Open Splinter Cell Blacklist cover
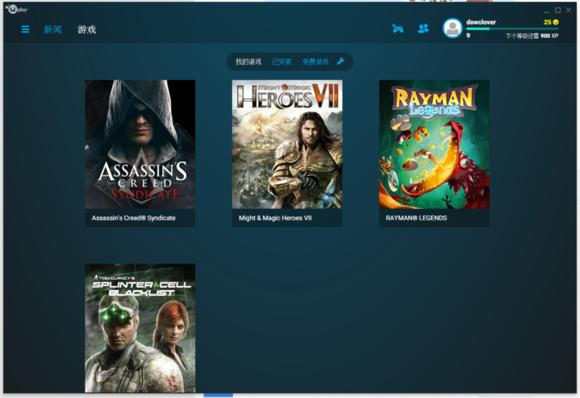The width and height of the screenshot is (580, 398). 140,328
